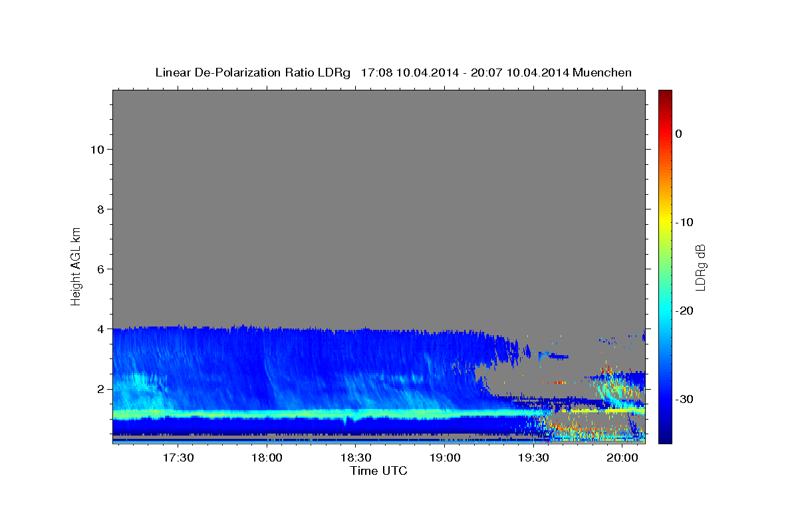
Task: Click the 20:00 time tick label
Action: click(622, 458)
